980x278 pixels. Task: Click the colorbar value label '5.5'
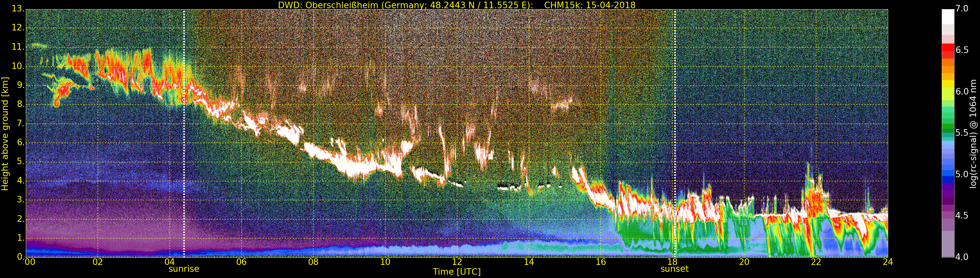962,133
